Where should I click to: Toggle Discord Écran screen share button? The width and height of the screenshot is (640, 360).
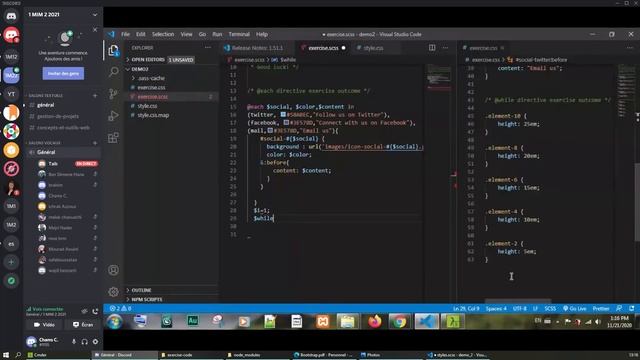(x=83, y=324)
